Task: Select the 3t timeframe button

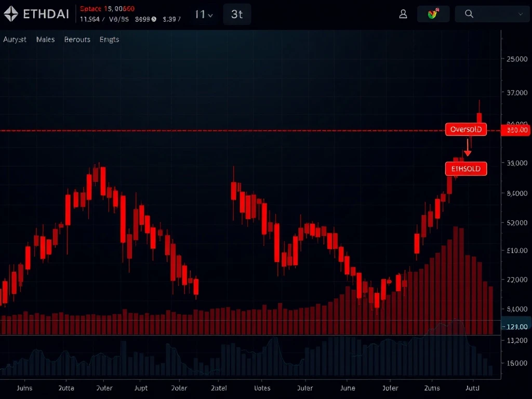Action: pyautogui.click(x=237, y=14)
